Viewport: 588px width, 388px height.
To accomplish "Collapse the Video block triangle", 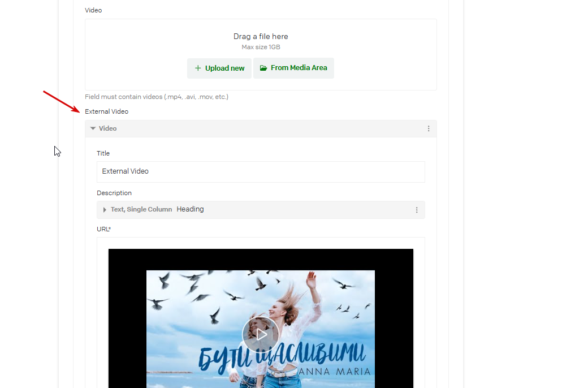I will (x=93, y=128).
